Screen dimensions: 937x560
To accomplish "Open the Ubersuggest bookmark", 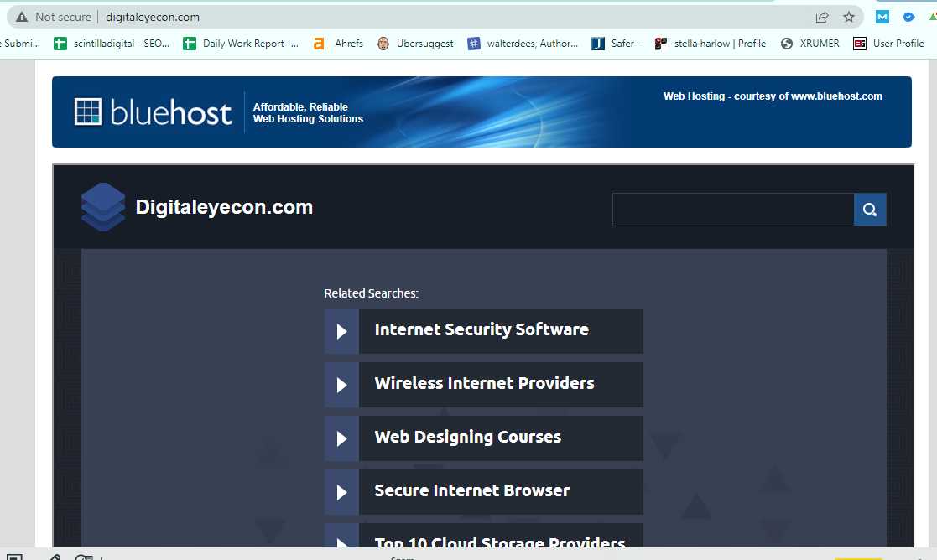I will [416, 44].
